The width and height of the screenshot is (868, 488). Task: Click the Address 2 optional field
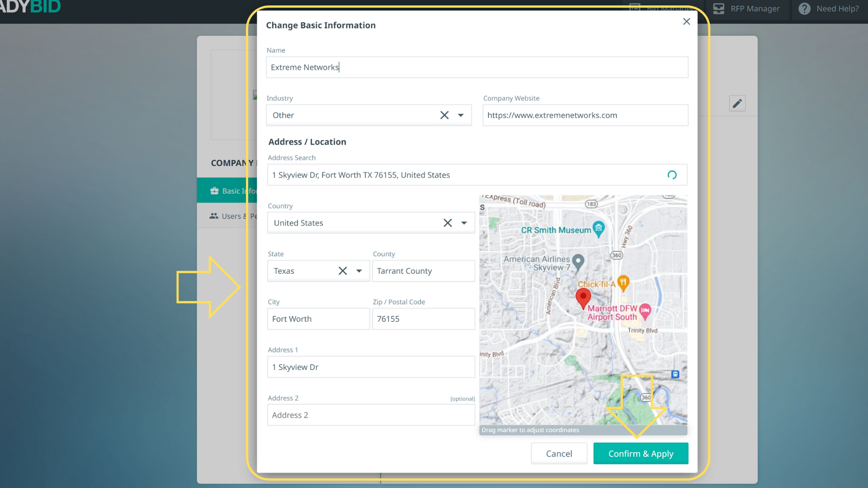pyautogui.click(x=371, y=415)
